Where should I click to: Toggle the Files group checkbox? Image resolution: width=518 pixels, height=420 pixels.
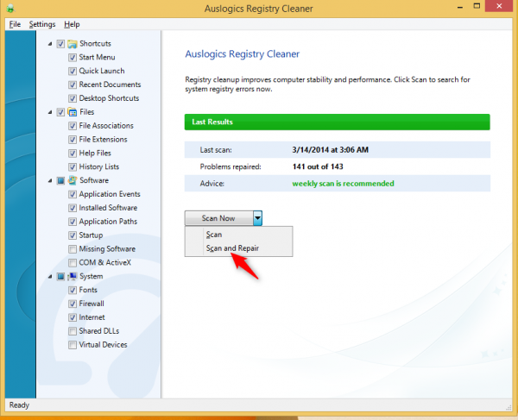pyautogui.click(x=60, y=112)
